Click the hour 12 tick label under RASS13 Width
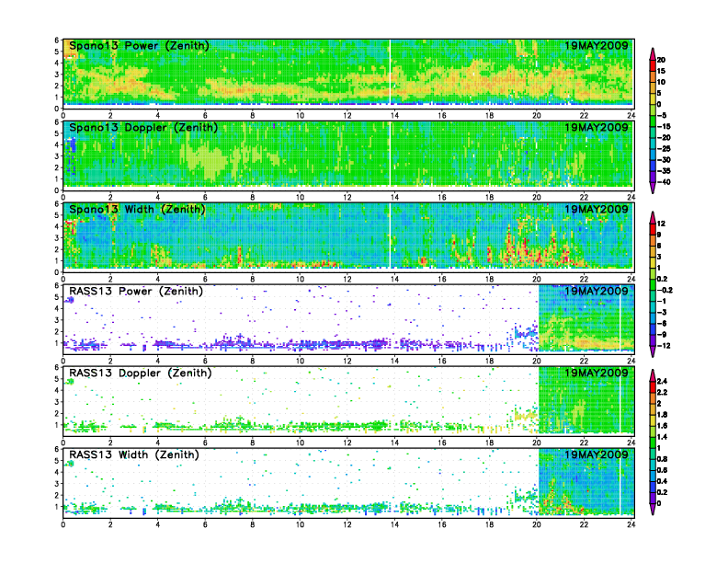Viewport: 728px width, 563px height. click(x=347, y=524)
